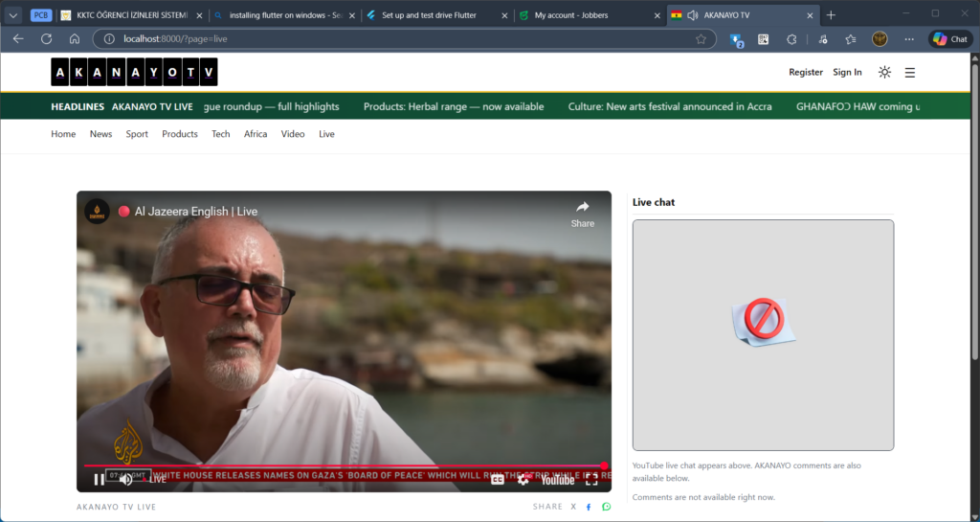
Task: Click the Live chat heading
Action: 653,202
